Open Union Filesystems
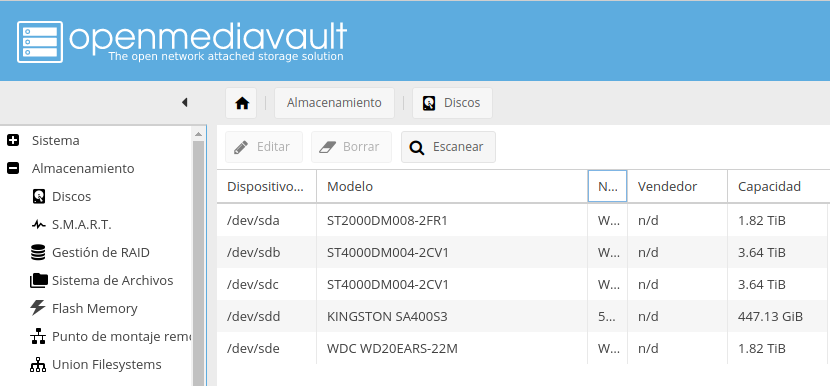The width and height of the screenshot is (830, 386). coord(96,364)
